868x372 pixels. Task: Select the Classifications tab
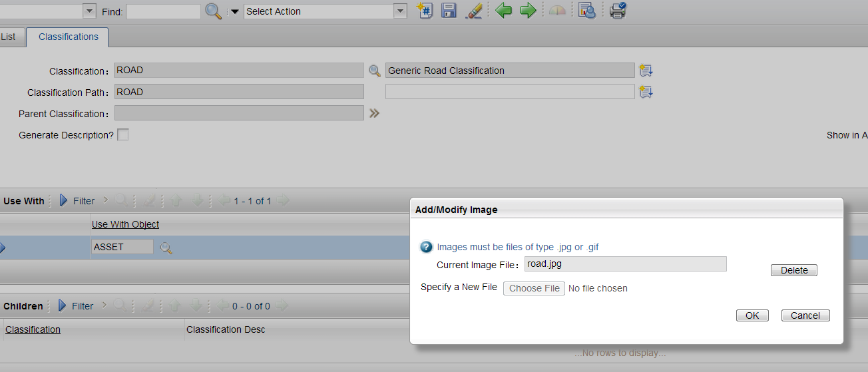pyautogui.click(x=68, y=37)
